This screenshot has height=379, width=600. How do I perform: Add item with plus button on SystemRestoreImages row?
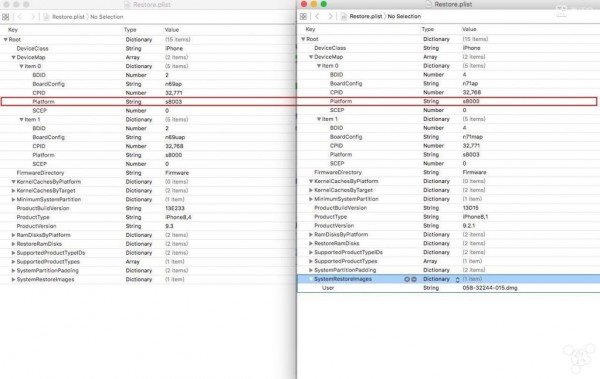407,279
